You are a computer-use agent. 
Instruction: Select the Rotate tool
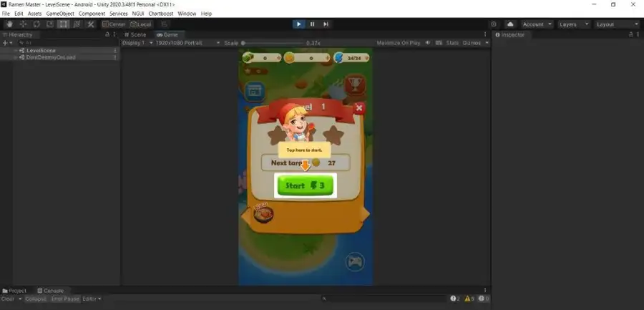[x=36, y=24]
